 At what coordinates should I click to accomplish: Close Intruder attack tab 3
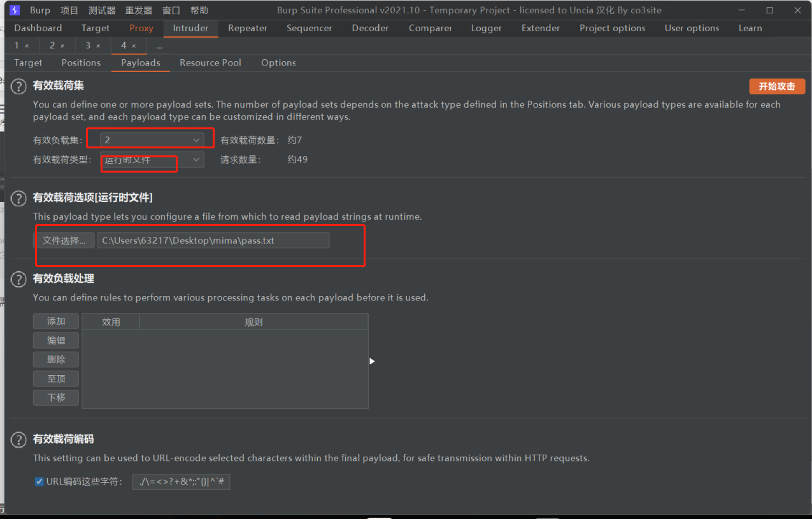click(x=98, y=46)
